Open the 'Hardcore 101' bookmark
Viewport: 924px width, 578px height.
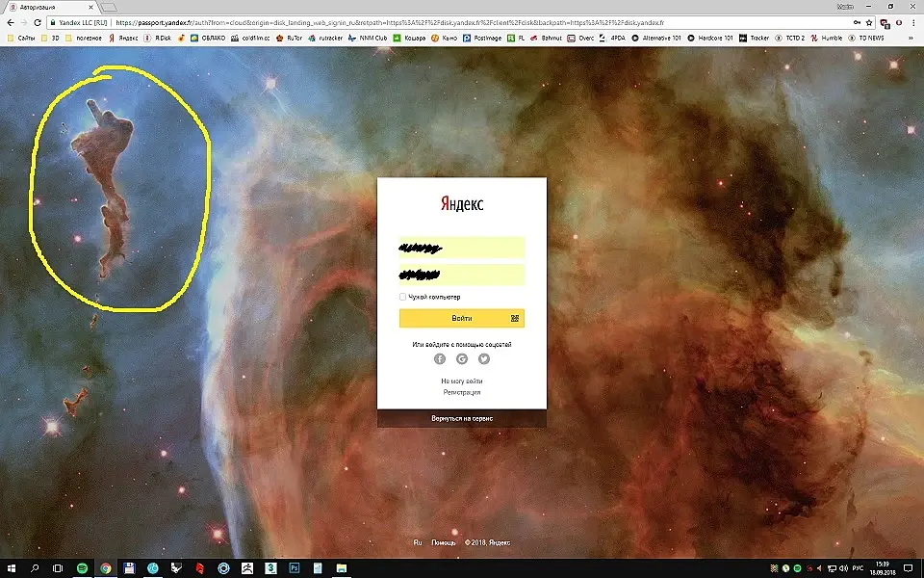(x=710, y=38)
